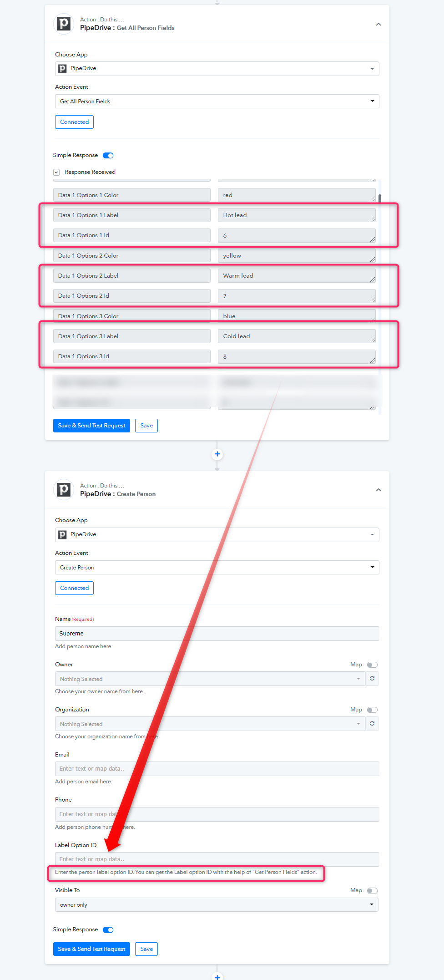Refresh the Organization list with refresh icon
Image resolution: width=444 pixels, height=980 pixels.
(x=372, y=724)
